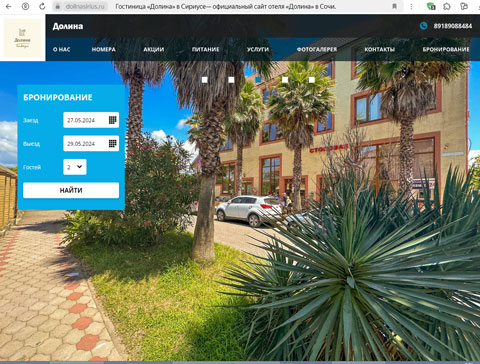The image size is (480, 364).
Task: Click the padlock site security icon
Action: pyautogui.click(x=58, y=6)
